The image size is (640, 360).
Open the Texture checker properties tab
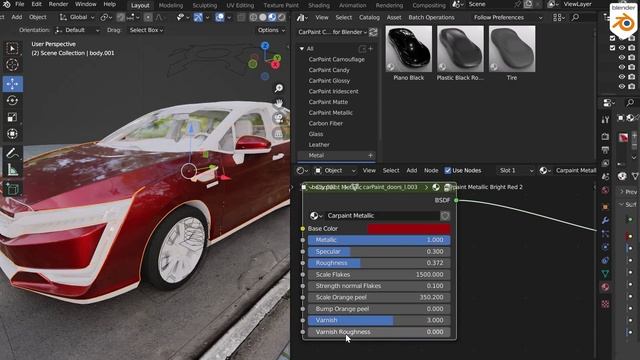605,304
